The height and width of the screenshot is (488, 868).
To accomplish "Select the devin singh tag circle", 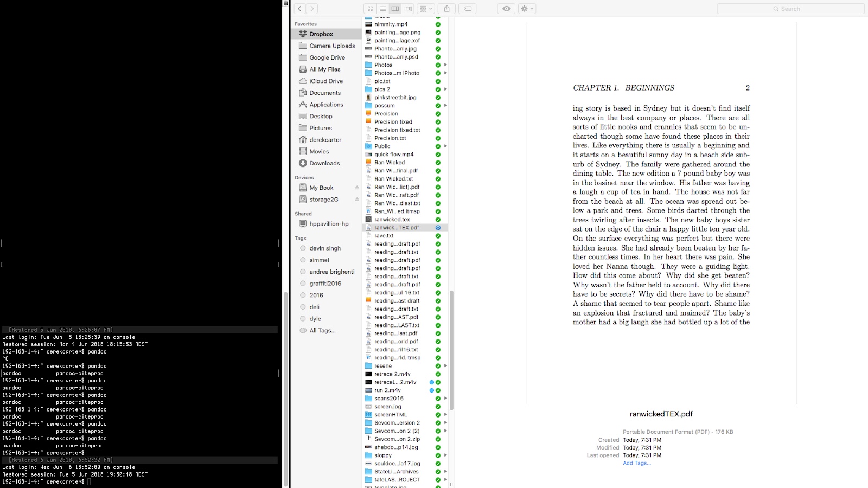I will pyautogui.click(x=303, y=248).
